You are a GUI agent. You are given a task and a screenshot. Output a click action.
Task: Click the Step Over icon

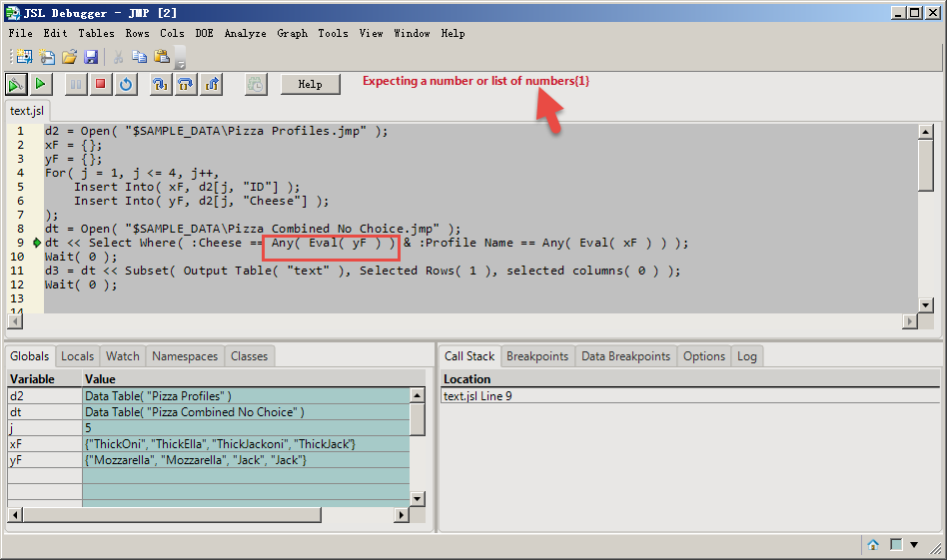186,85
